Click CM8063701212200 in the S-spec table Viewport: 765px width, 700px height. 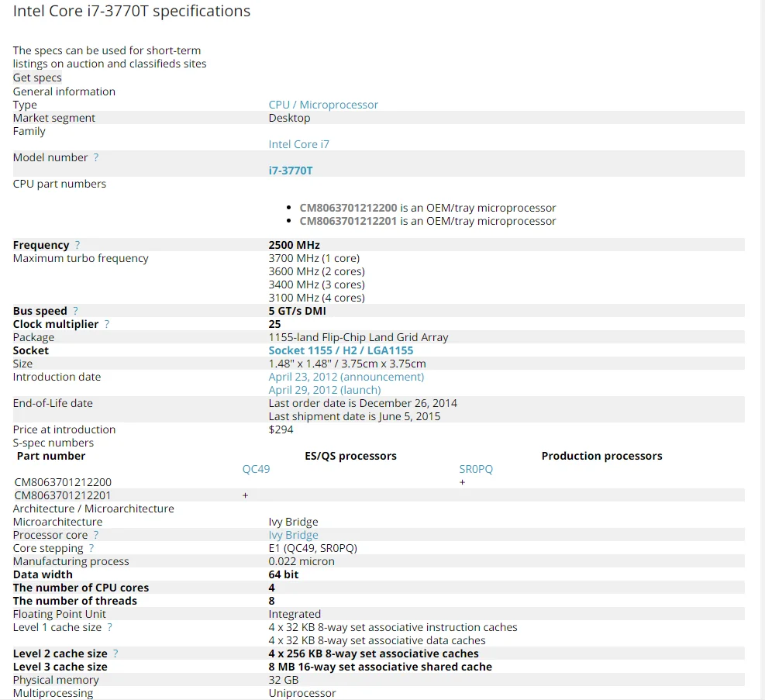63,482
